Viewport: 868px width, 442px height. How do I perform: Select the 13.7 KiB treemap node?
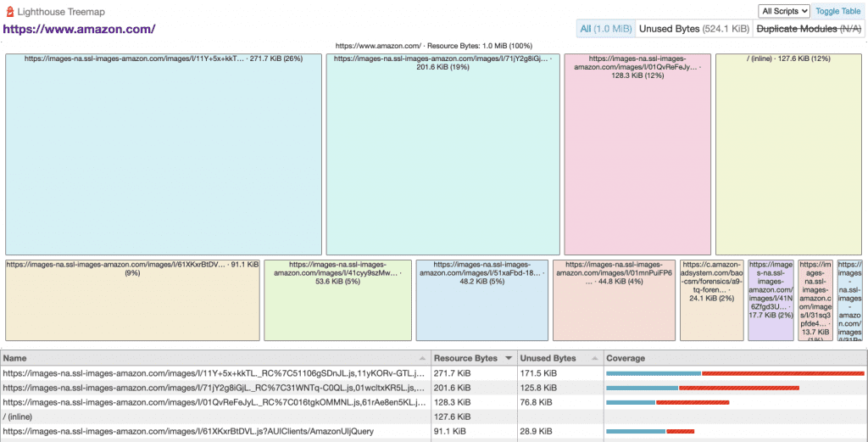pyautogui.click(x=815, y=300)
